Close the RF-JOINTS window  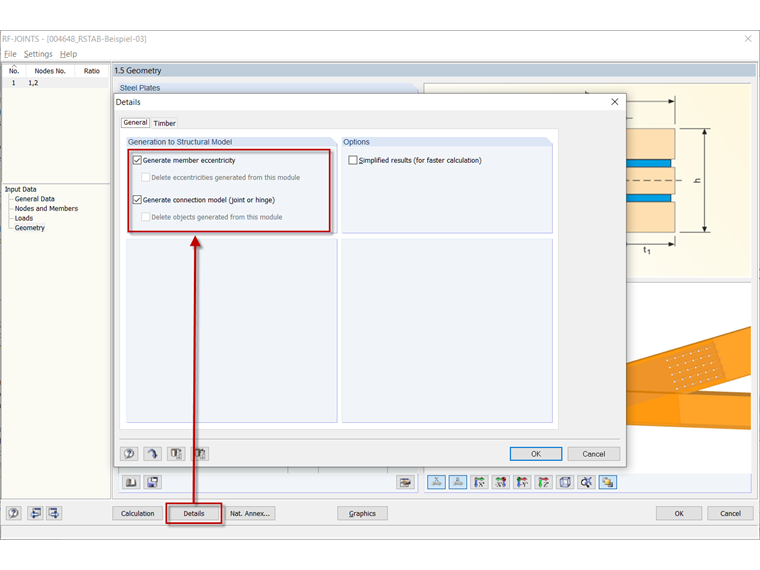tap(748, 39)
